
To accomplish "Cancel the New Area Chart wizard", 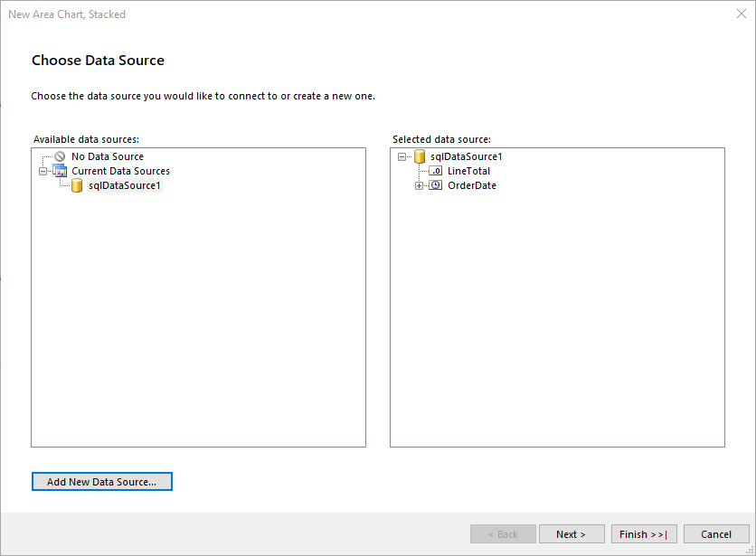I will tap(716, 533).
